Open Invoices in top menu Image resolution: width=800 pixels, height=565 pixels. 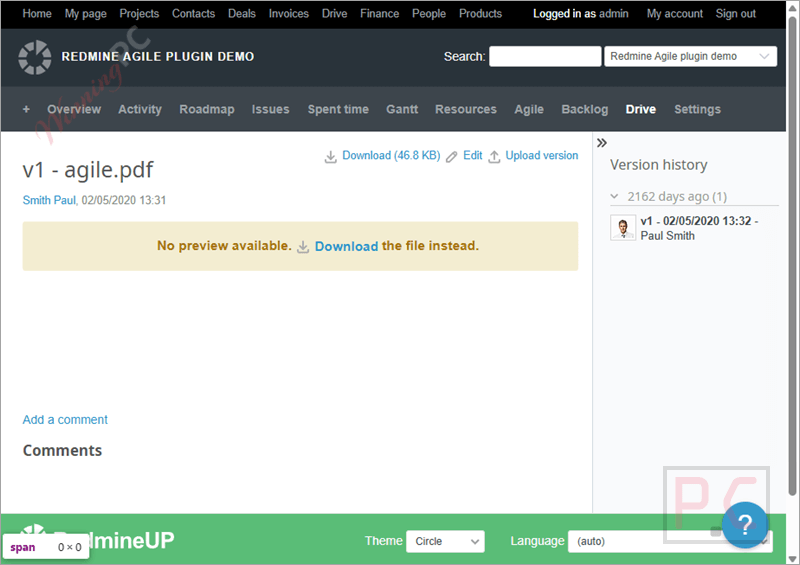289,14
